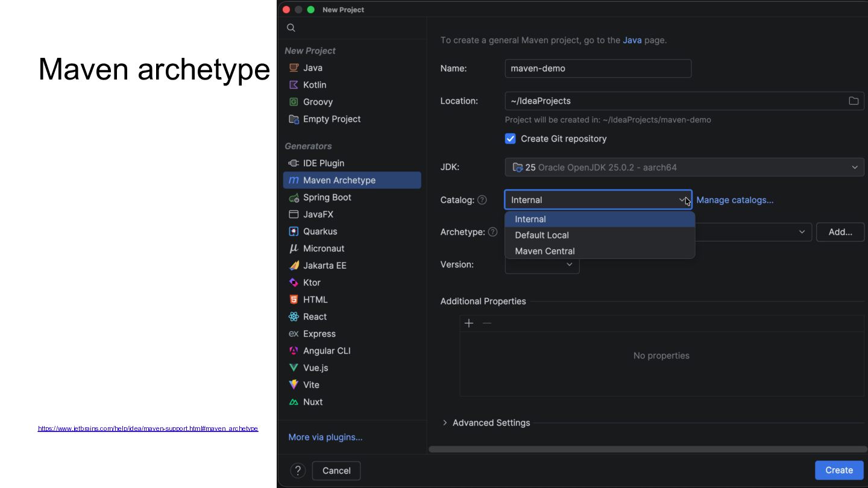The image size is (868, 488).
Task: Click the Maven Archetype 'm' icon
Action: point(294,180)
